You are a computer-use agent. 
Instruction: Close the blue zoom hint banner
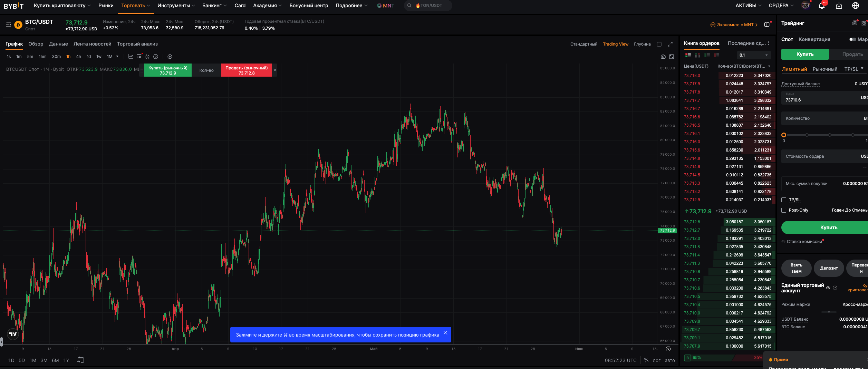click(x=445, y=333)
